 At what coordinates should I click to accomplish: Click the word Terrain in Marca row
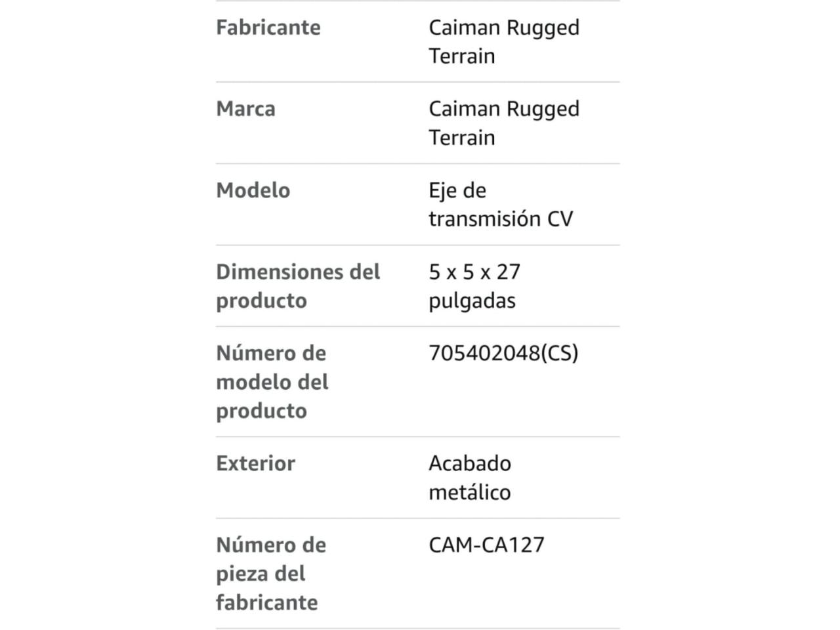pos(462,138)
